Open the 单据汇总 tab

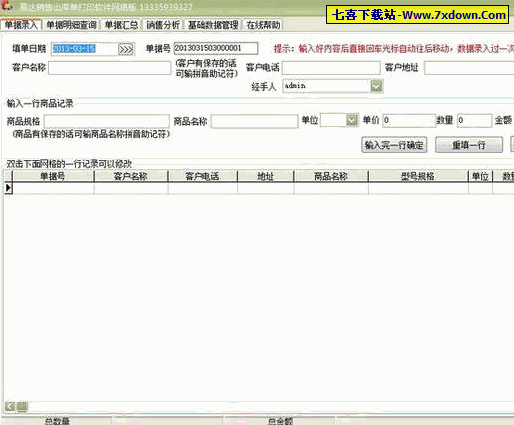tap(121, 25)
